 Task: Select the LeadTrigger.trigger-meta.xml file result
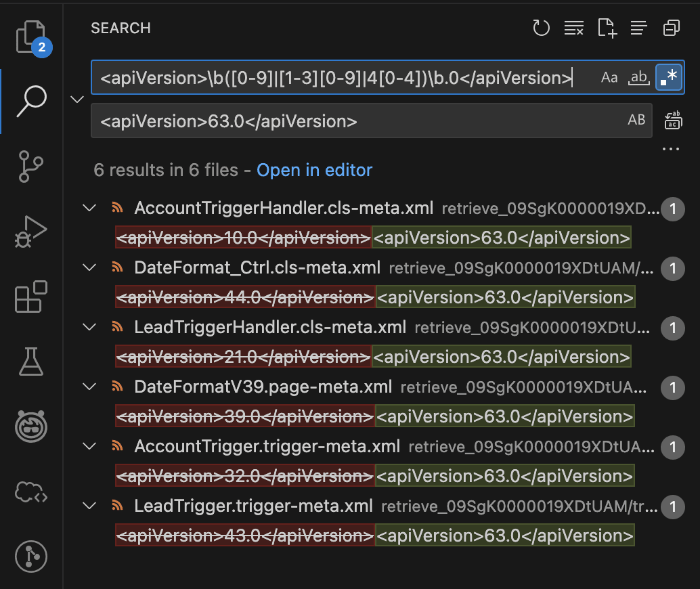(x=253, y=506)
